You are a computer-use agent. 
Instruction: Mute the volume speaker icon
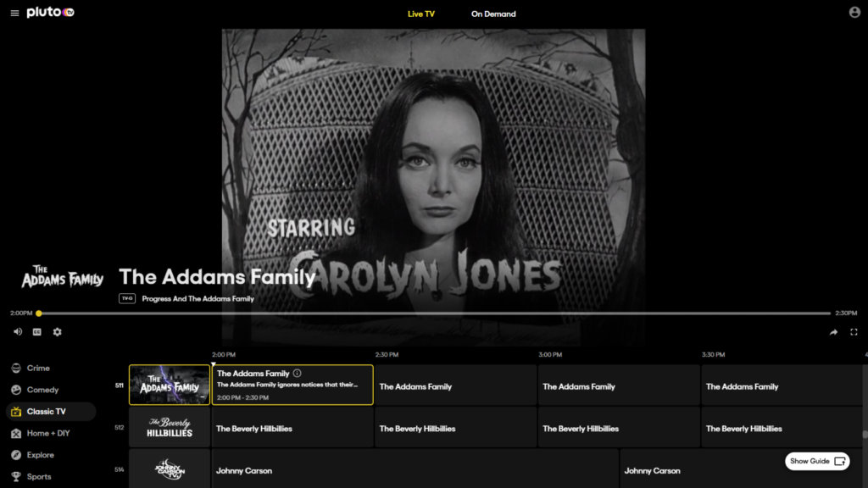(x=18, y=332)
